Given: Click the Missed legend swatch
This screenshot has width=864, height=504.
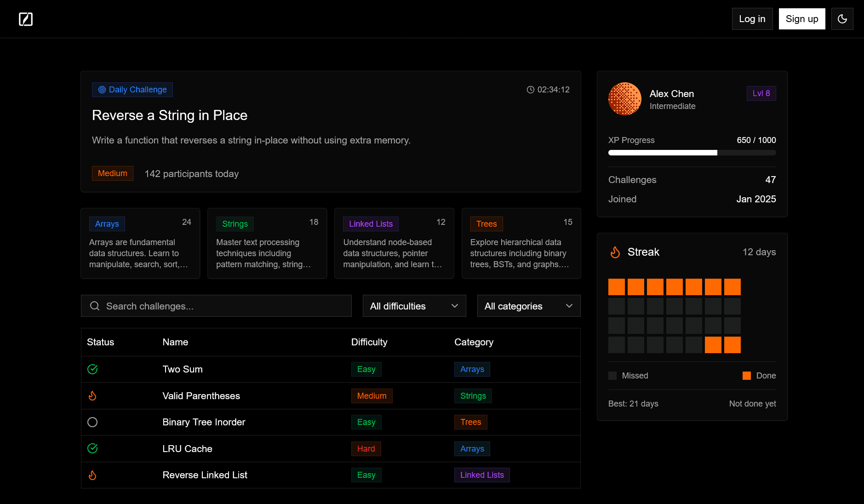Looking at the screenshot, I should tap(612, 376).
